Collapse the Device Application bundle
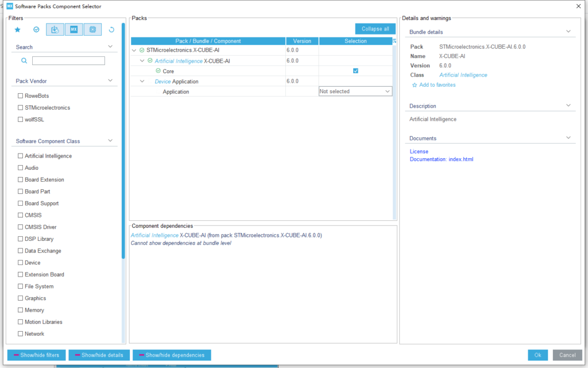The width and height of the screenshot is (588, 368). click(x=142, y=81)
